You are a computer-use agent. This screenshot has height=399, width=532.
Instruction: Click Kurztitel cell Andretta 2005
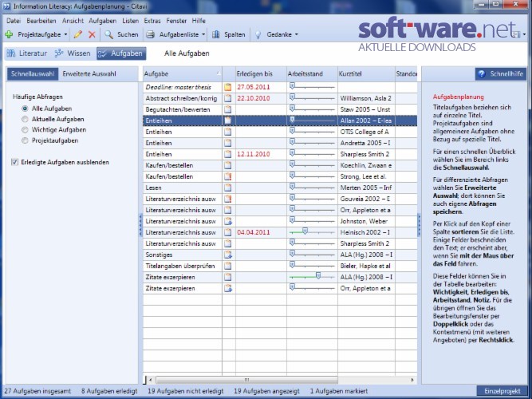click(x=366, y=143)
